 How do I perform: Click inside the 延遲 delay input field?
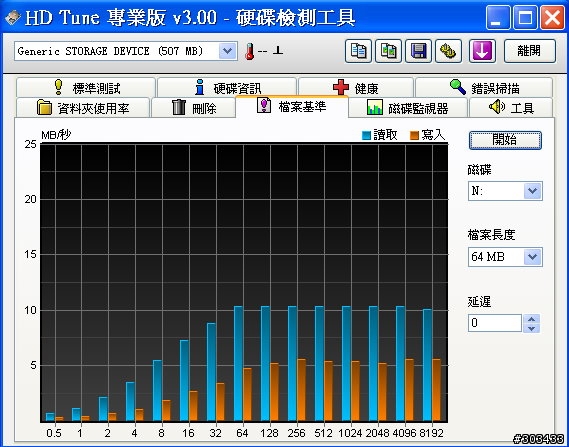pyautogui.click(x=495, y=323)
